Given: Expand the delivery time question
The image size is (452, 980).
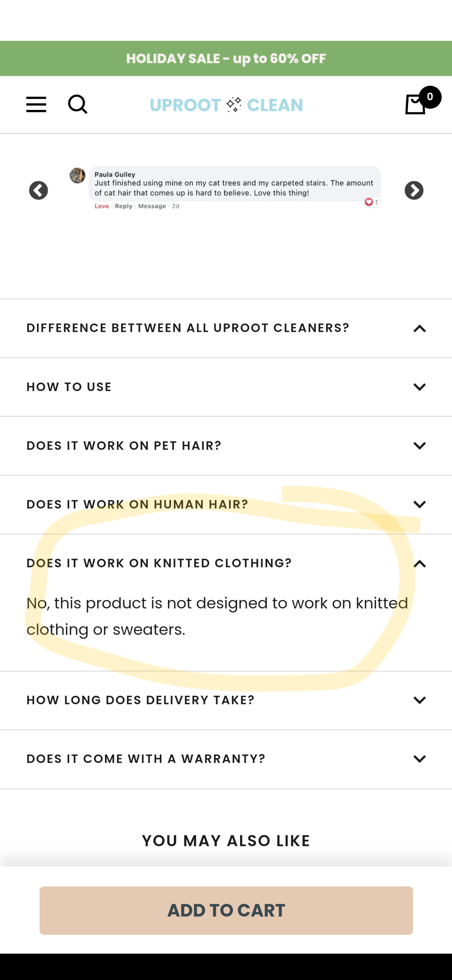Looking at the screenshot, I should pos(419,700).
